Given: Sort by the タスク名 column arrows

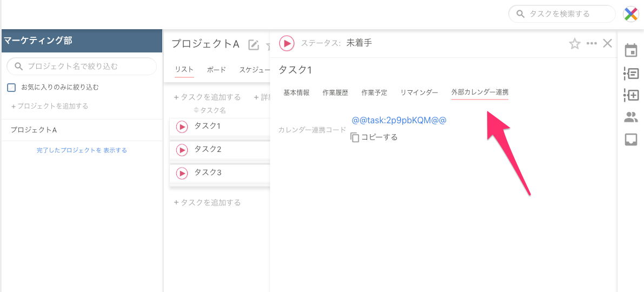Looking at the screenshot, I should tap(196, 110).
